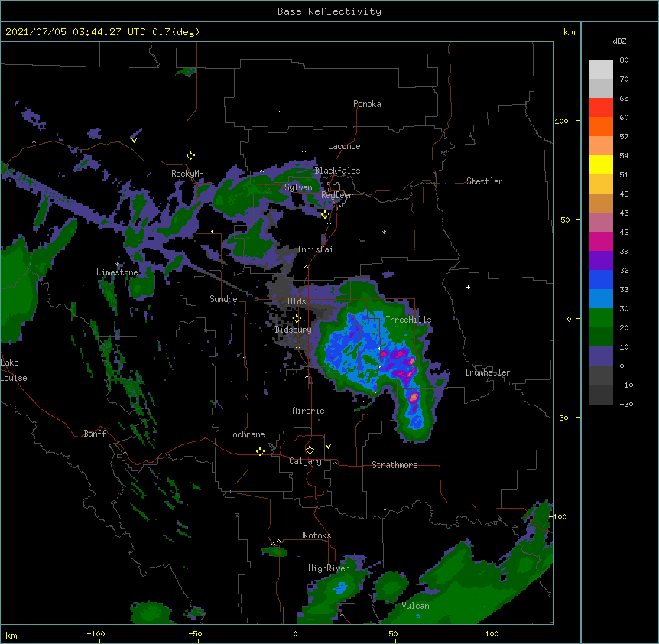Pick the purple swatch between 39 and 36
Viewport: 659px width, 644px height.
point(601,260)
